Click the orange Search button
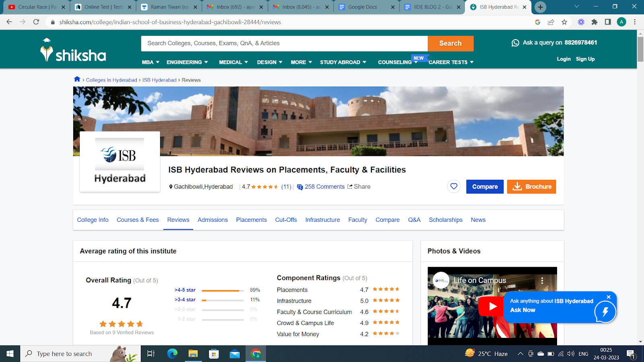The width and height of the screenshot is (644, 362). pos(450,43)
